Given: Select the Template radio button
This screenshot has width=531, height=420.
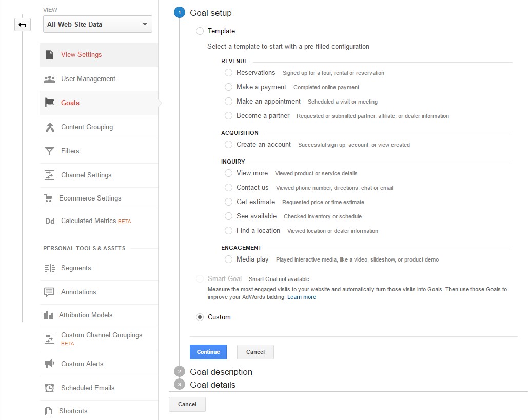Looking at the screenshot, I should (x=200, y=31).
